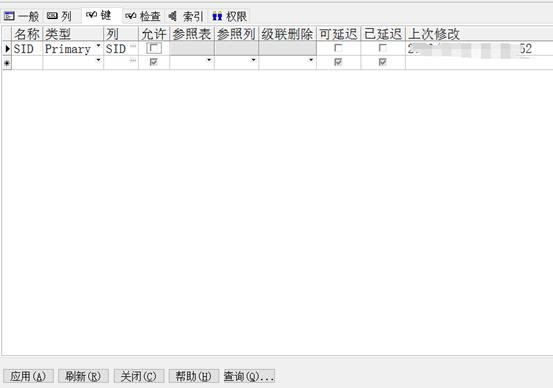Click the 应用(A) Apply button
This screenshot has height=388, width=553.
[x=28, y=376]
